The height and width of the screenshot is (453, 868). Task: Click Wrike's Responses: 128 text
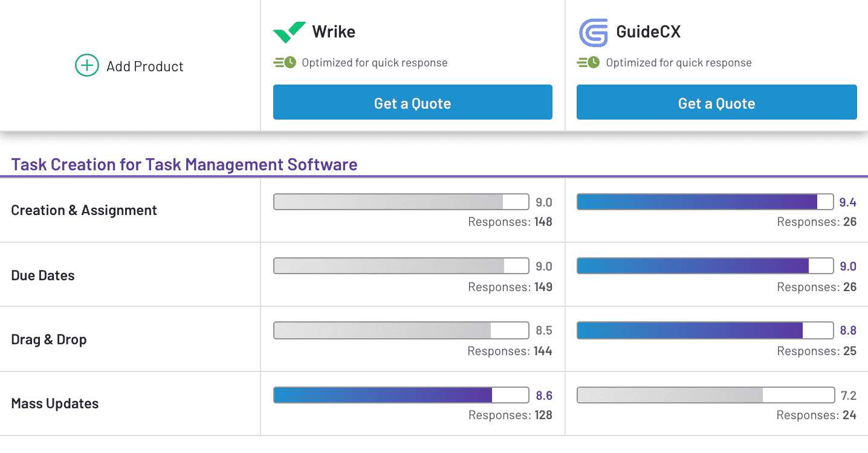pyautogui.click(x=510, y=415)
